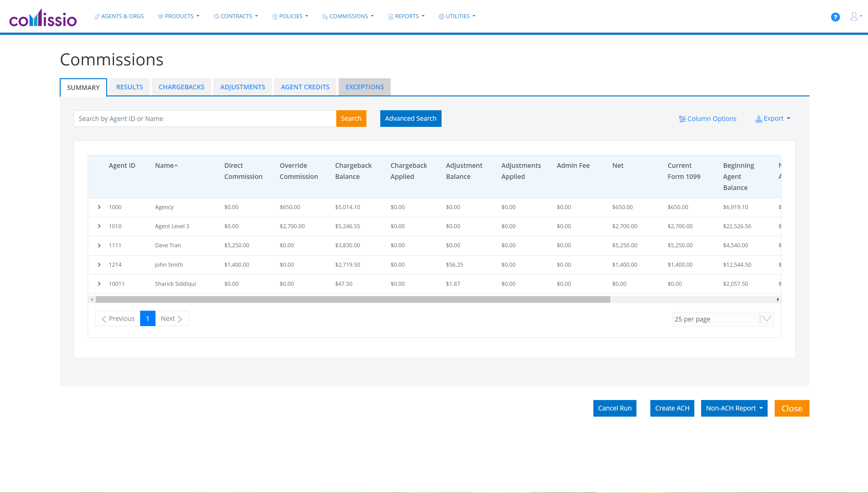Screen dimensions: 868x493
Task: Select the Summary tab
Action: pos(83,87)
